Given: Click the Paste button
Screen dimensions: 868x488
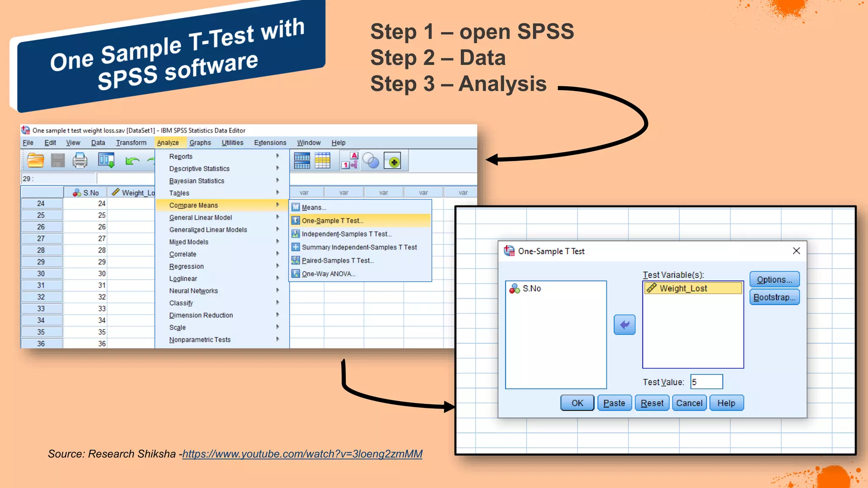Looking at the screenshot, I should [614, 403].
